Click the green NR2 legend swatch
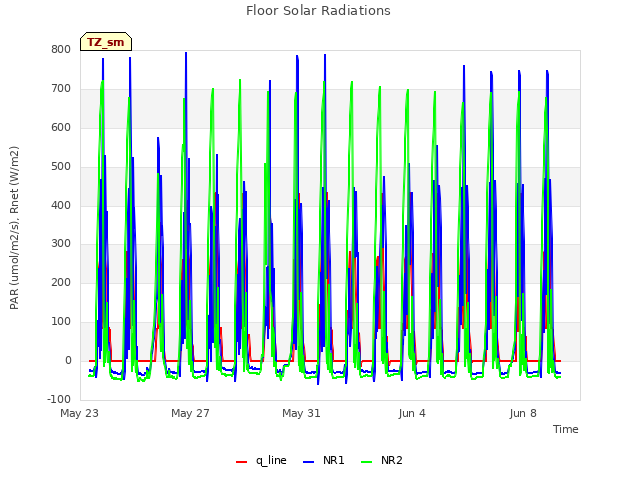The width and height of the screenshot is (640, 480). (x=367, y=462)
